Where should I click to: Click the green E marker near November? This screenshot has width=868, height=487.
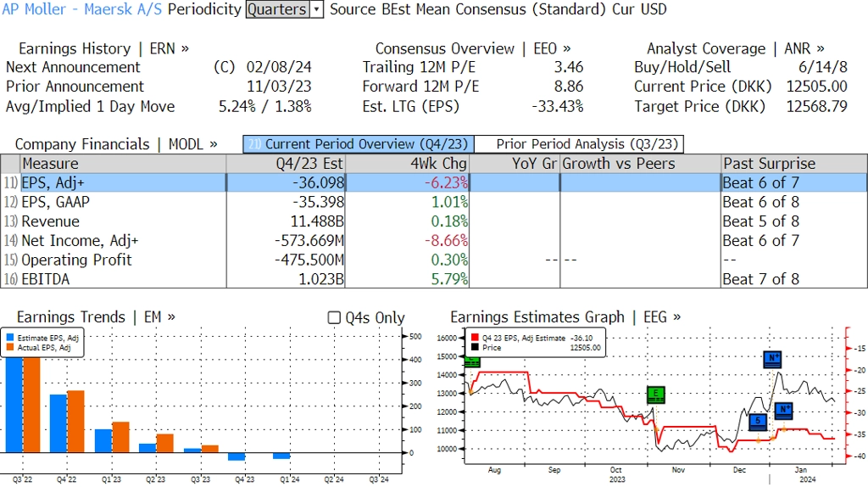(x=656, y=395)
